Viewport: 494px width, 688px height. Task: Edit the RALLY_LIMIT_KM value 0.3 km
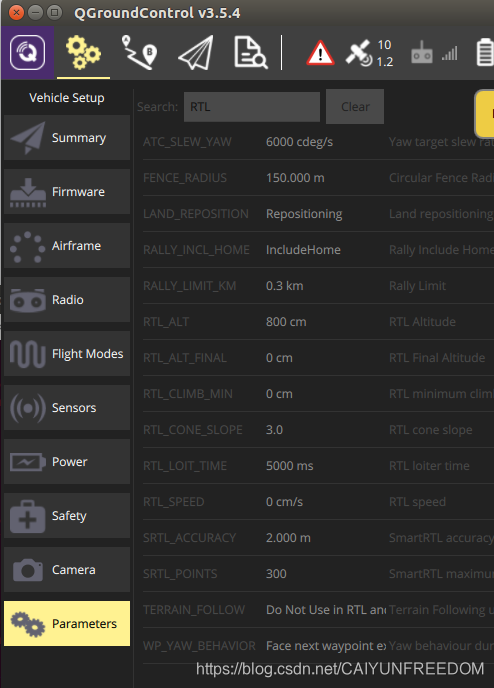pos(284,286)
